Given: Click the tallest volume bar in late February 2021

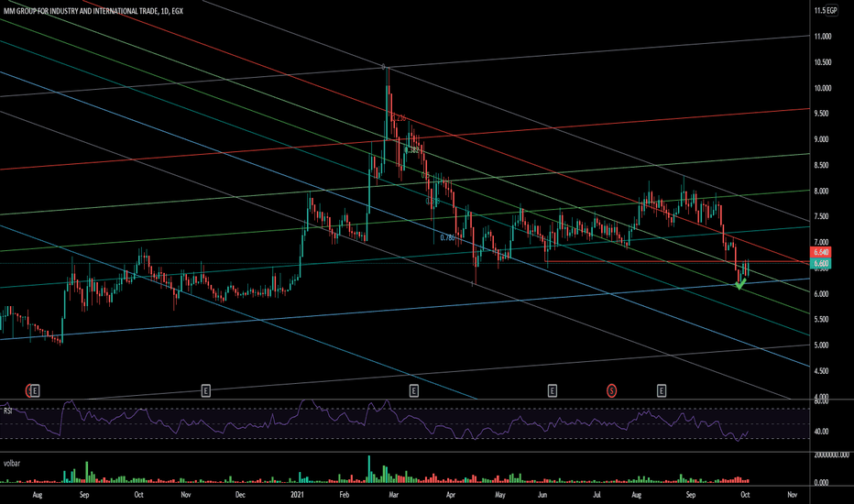Looking at the screenshot, I should [368, 469].
